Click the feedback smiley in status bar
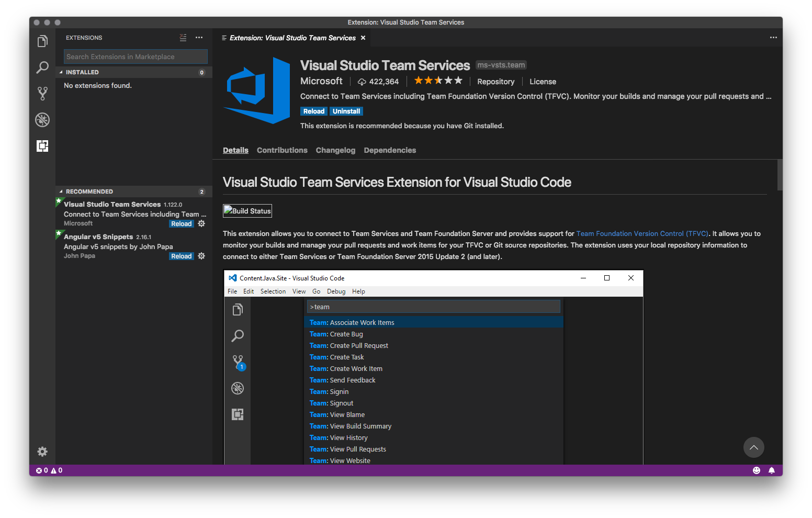812x518 pixels. click(x=756, y=470)
